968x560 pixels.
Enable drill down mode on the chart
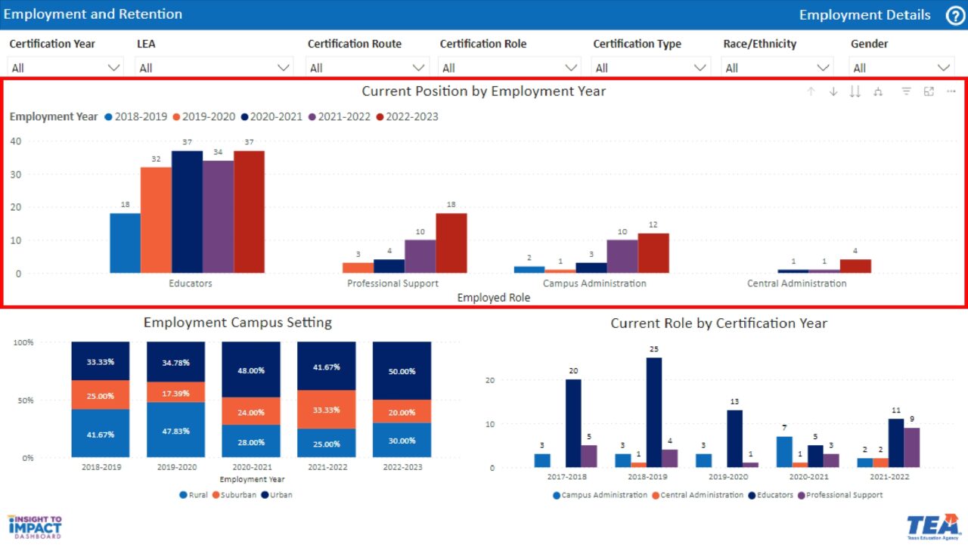click(833, 91)
